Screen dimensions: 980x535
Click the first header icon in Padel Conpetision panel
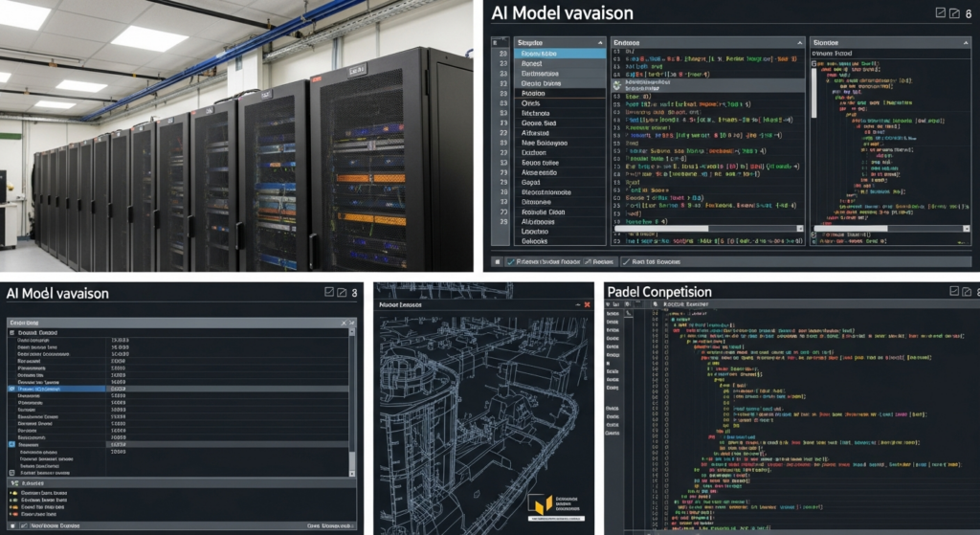click(954, 291)
